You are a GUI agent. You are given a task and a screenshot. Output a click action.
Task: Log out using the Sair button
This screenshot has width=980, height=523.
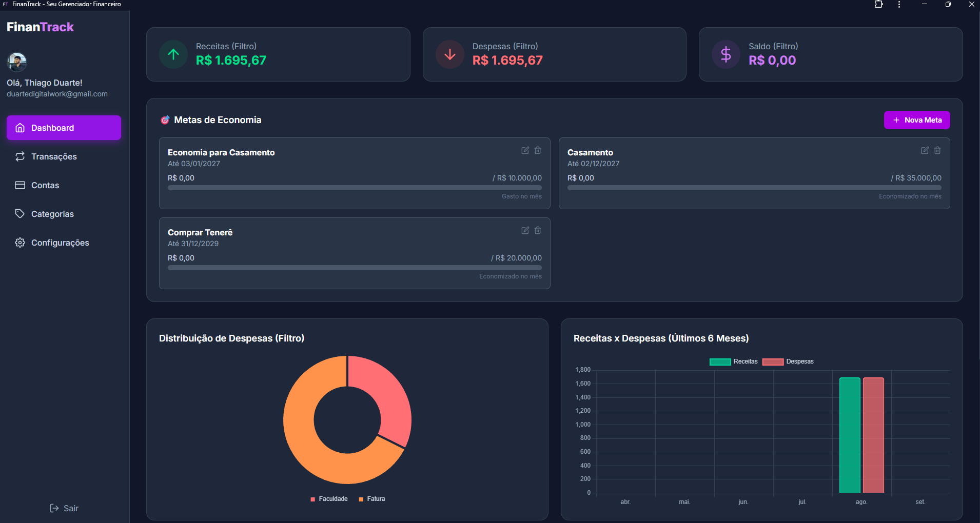(x=64, y=508)
